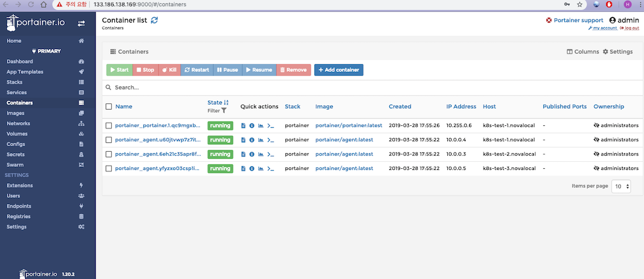Image resolution: width=644 pixels, height=279 pixels.
Task: Open console icon for portainer_agent.u60 row
Action: coord(270,140)
